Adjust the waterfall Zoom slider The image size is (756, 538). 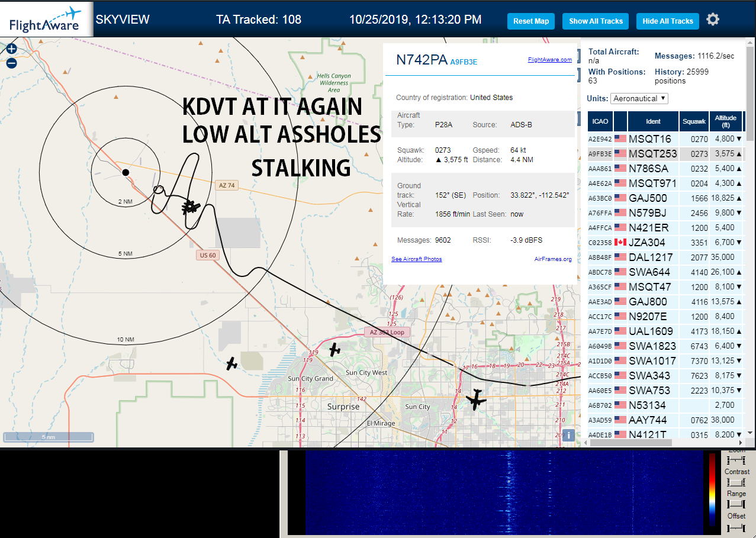coord(736,460)
